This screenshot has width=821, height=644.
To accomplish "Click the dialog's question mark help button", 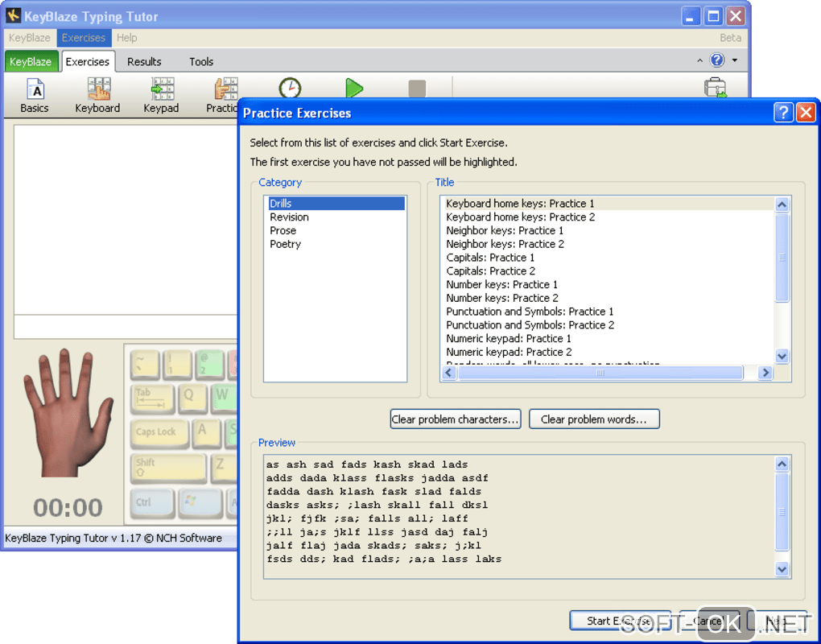I will [x=783, y=113].
